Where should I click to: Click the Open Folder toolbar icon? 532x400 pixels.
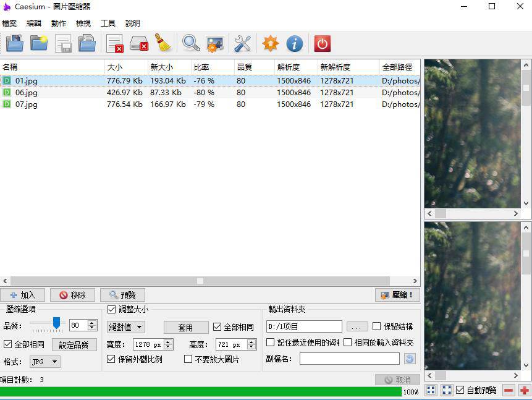click(x=39, y=43)
